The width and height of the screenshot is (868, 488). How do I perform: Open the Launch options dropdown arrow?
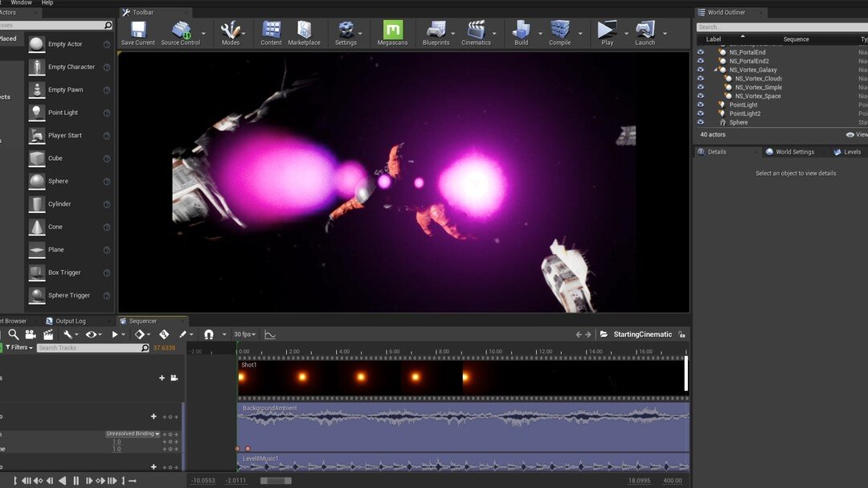click(x=665, y=34)
